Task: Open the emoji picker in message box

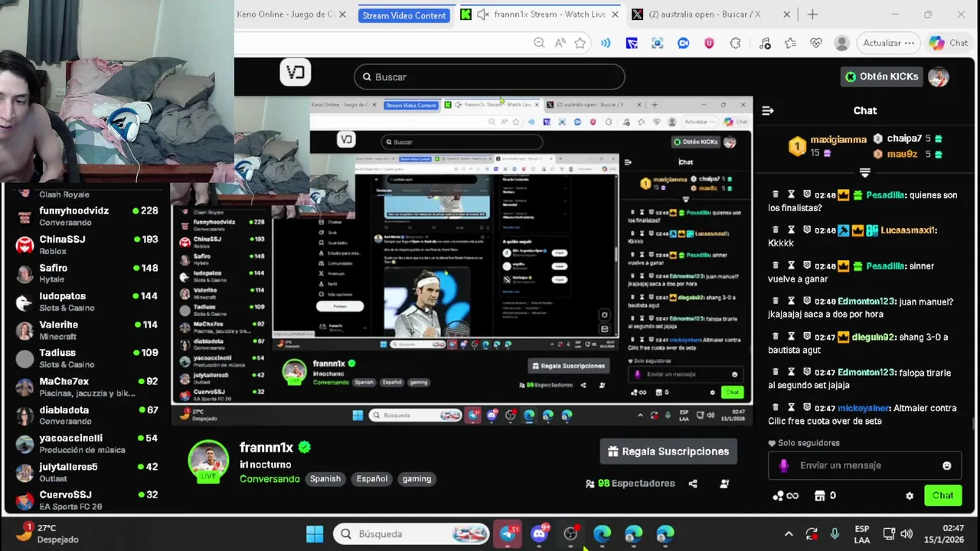Action: (947, 465)
